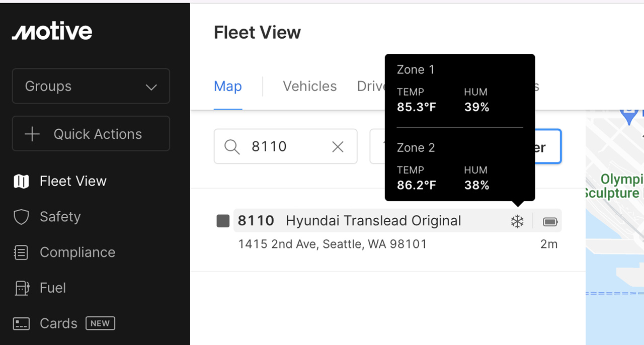The width and height of the screenshot is (644, 345).
Task: Expand the Groups dropdown
Action: [91, 87]
